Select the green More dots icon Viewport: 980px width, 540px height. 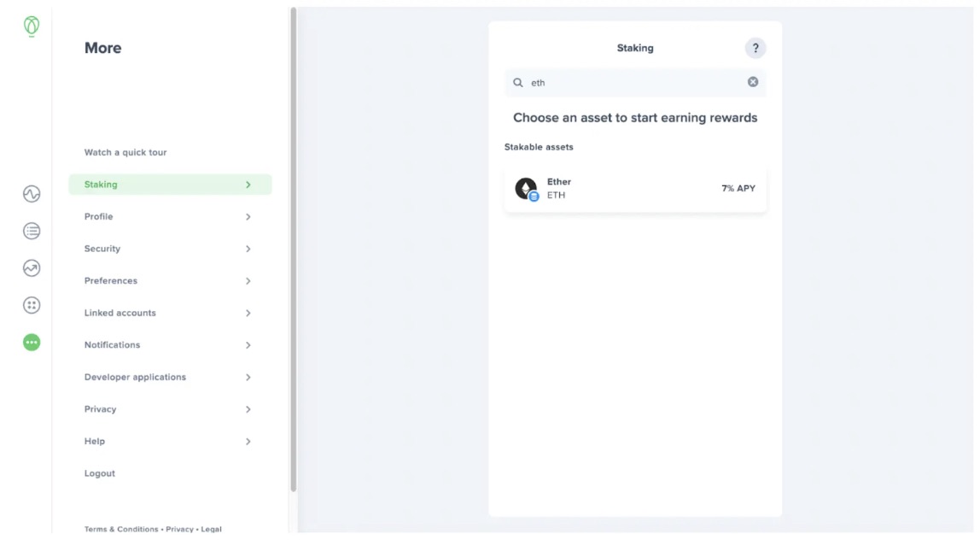[x=31, y=341]
